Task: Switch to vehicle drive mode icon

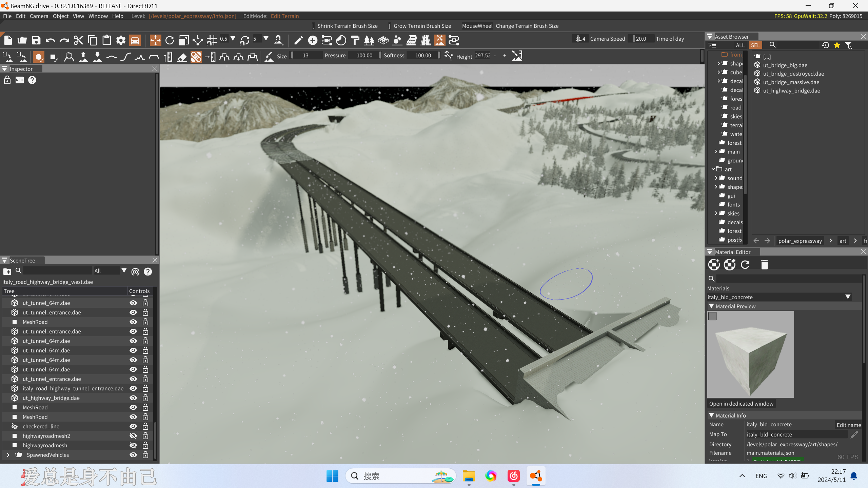Action: (135, 40)
